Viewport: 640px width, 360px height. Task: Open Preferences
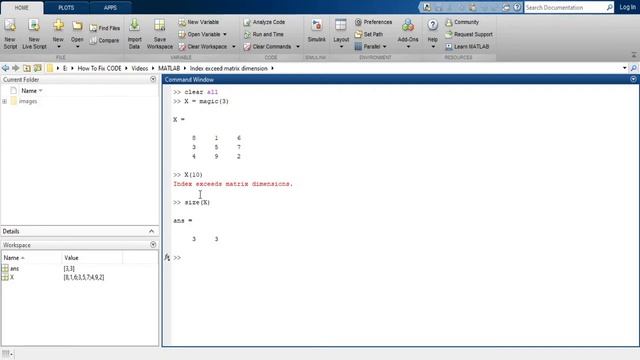click(x=373, y=22)
